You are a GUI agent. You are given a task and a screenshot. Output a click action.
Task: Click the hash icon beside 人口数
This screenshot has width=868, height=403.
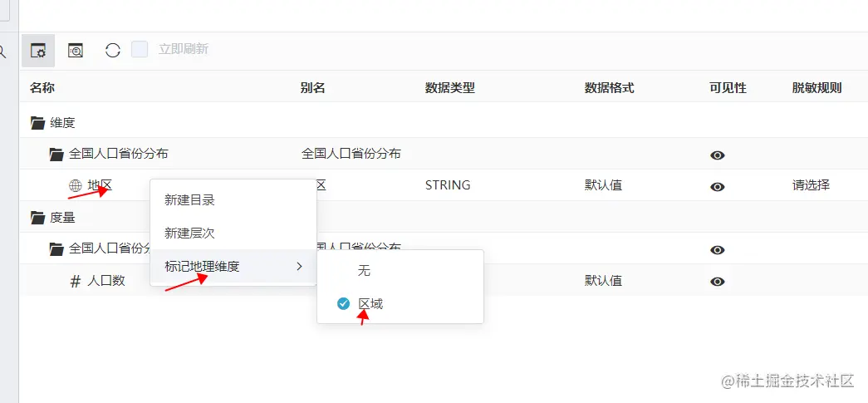[76, 281]
